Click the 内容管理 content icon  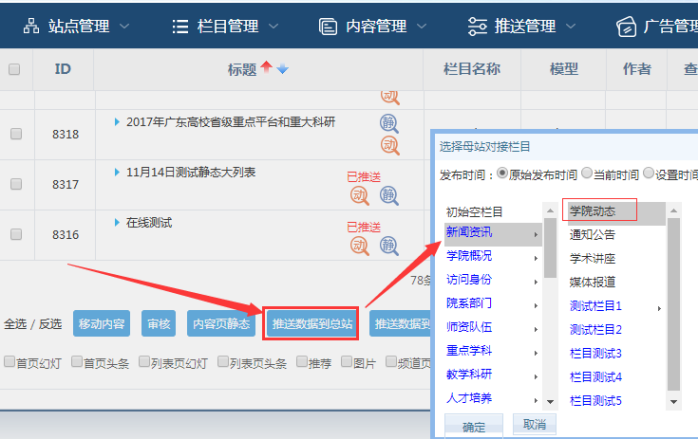coord(327,25)
